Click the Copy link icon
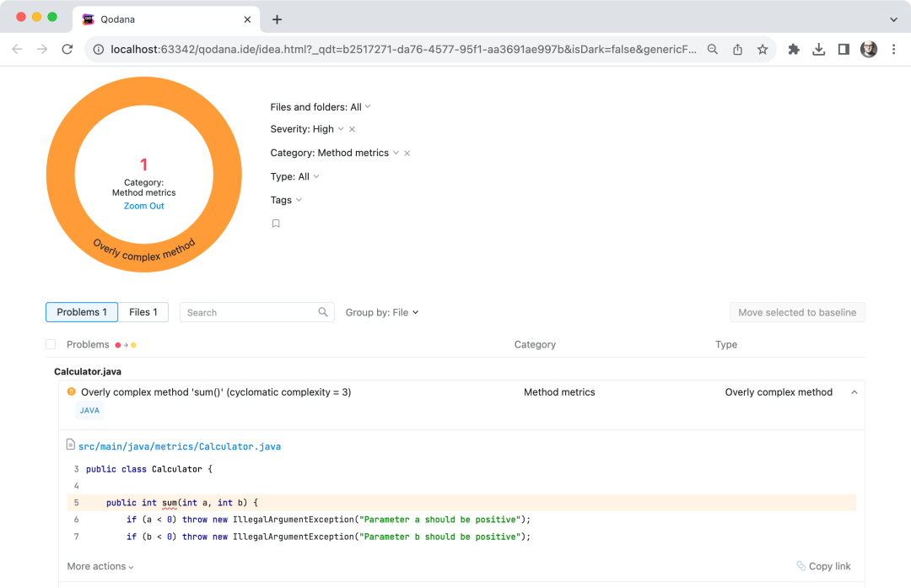 pos(801,566)
